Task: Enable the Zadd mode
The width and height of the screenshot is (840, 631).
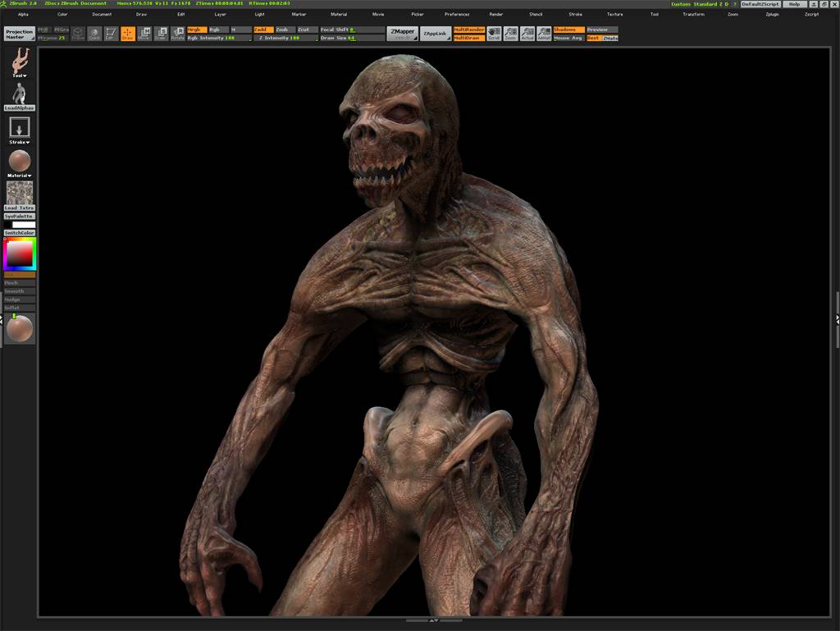Action: [263, 30]
